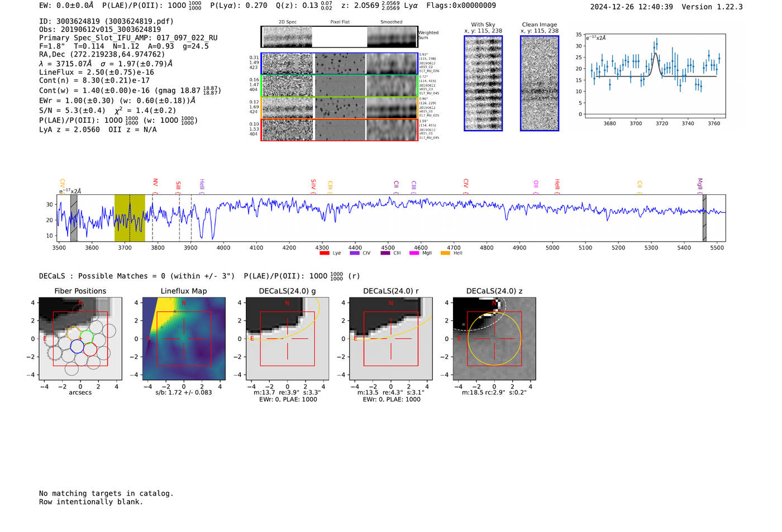Click the purple MgII line marker
Image resolution: width=782 pixels, height=532 pixels.
click(699, 185)
